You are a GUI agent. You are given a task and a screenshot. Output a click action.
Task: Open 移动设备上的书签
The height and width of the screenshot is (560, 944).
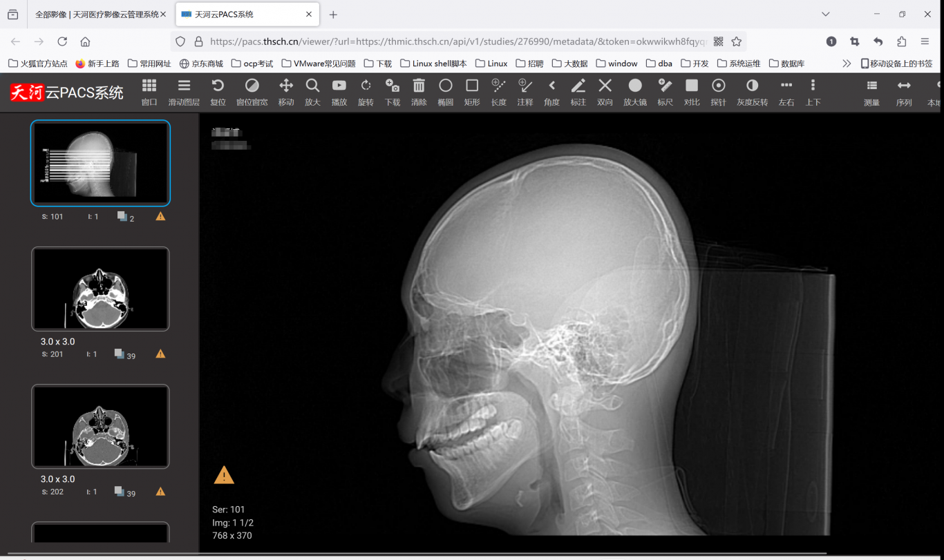tap(896, 64)
